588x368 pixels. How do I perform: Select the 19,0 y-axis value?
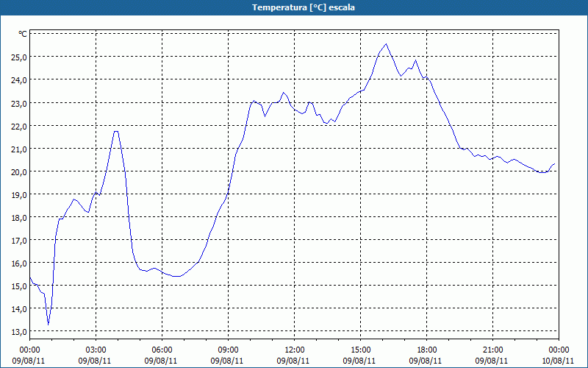click(19, 194)
